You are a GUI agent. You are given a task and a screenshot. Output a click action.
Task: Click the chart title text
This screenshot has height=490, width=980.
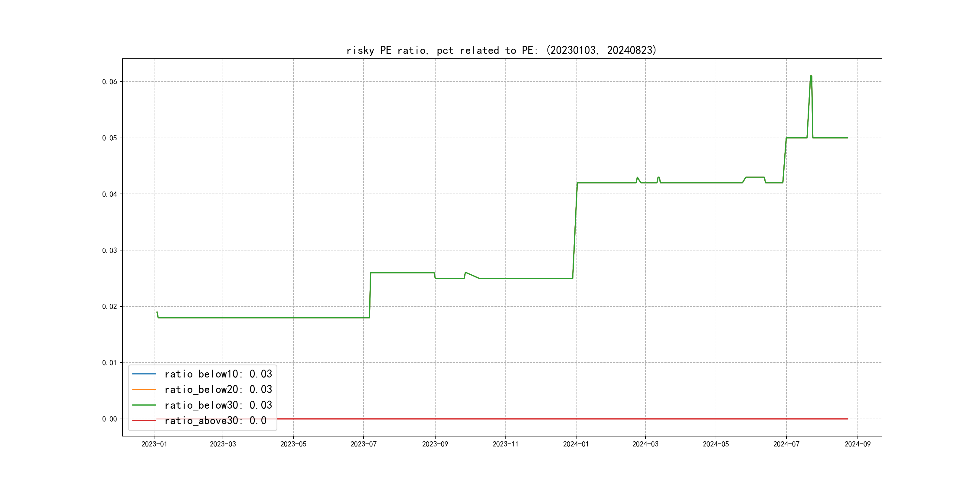501,50
